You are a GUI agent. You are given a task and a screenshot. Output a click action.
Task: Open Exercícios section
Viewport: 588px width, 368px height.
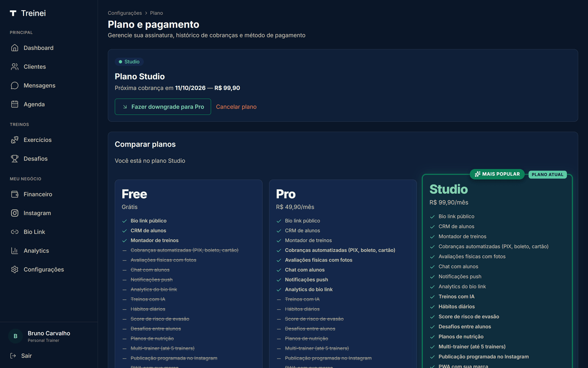pos(49,140)
